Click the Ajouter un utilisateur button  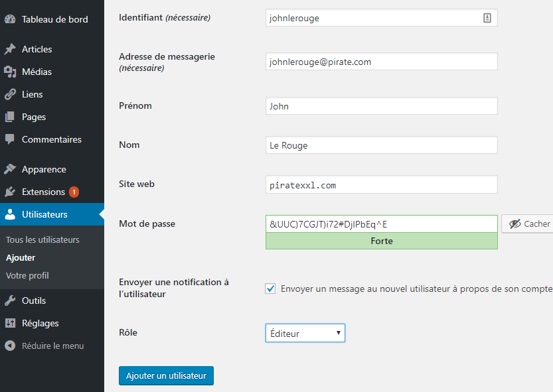pyautogui.click(x=166, y=375)
